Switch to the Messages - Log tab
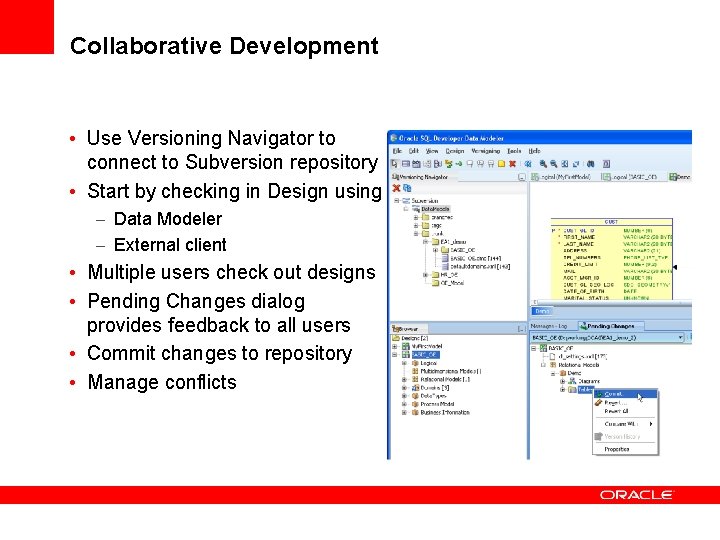Image resolution: width=720 pixels, height=540 pixels. click(550, 326)
